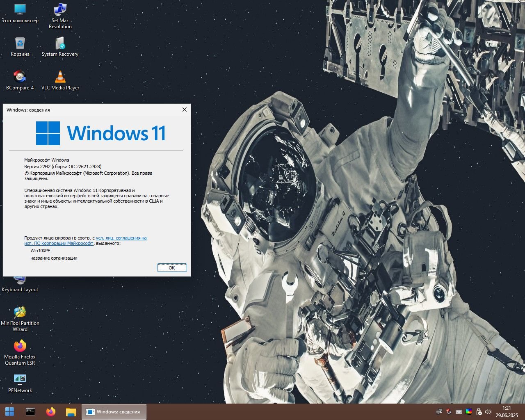Select the Этот компьютер desktop icon

point(20,10)
